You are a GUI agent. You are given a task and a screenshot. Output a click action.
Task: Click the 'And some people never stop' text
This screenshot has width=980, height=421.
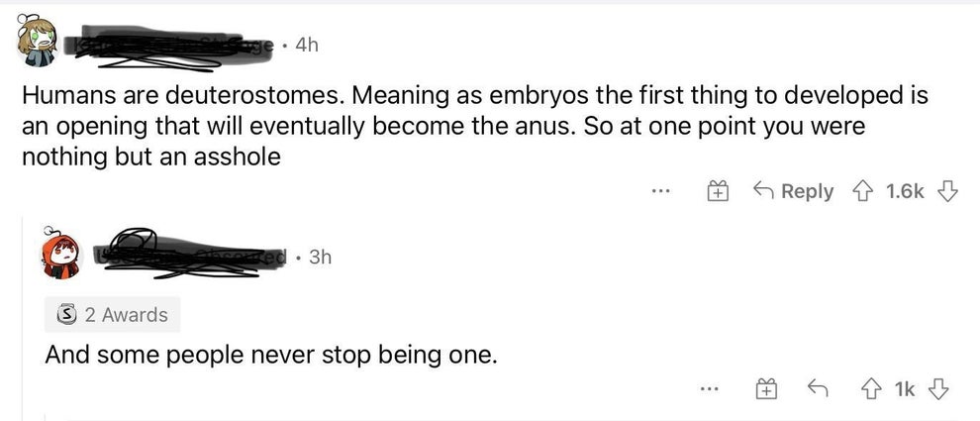269,354
